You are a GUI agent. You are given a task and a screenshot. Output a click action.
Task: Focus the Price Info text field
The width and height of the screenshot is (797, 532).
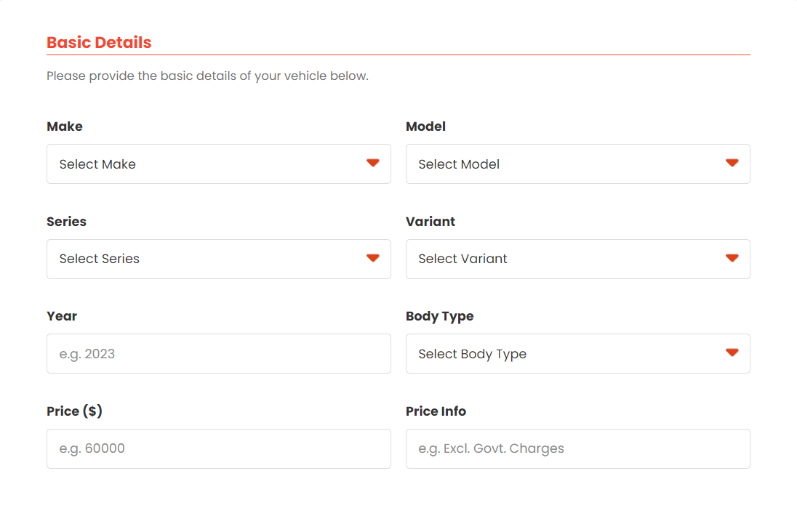coord(577,448)
